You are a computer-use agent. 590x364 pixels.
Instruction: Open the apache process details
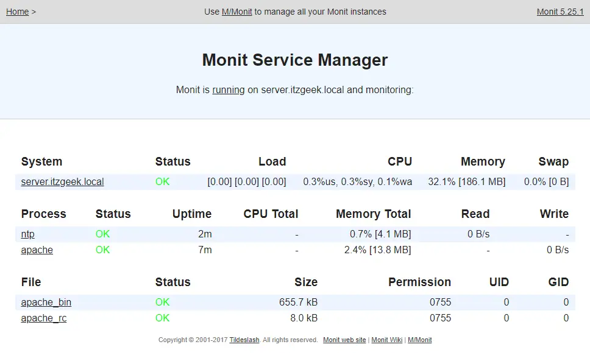(37, 250)
